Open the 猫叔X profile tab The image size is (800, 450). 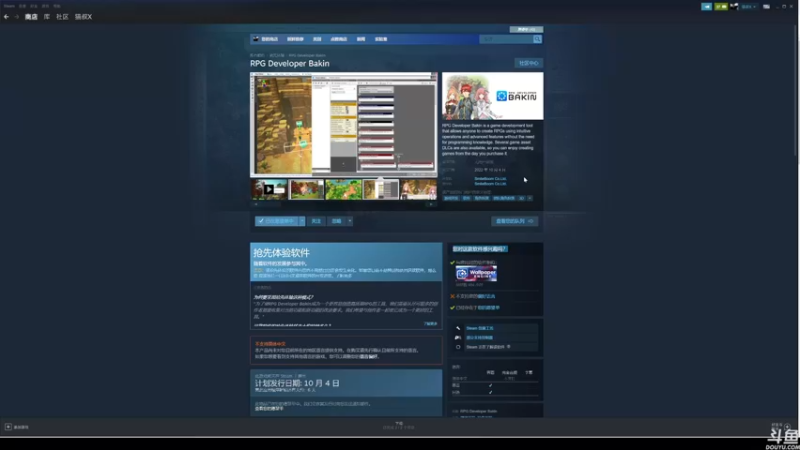point(83,17)
